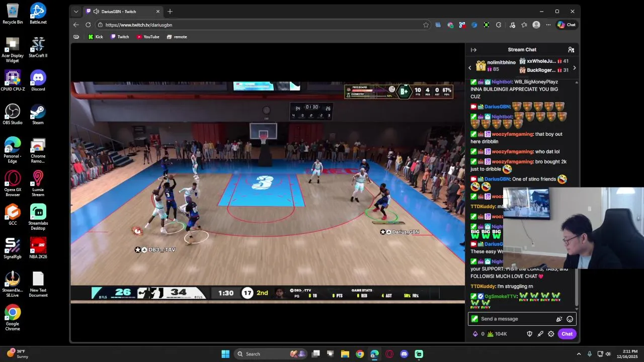
Task: Open Lumia Stream desktop shortcut
Action: [38, 184]
